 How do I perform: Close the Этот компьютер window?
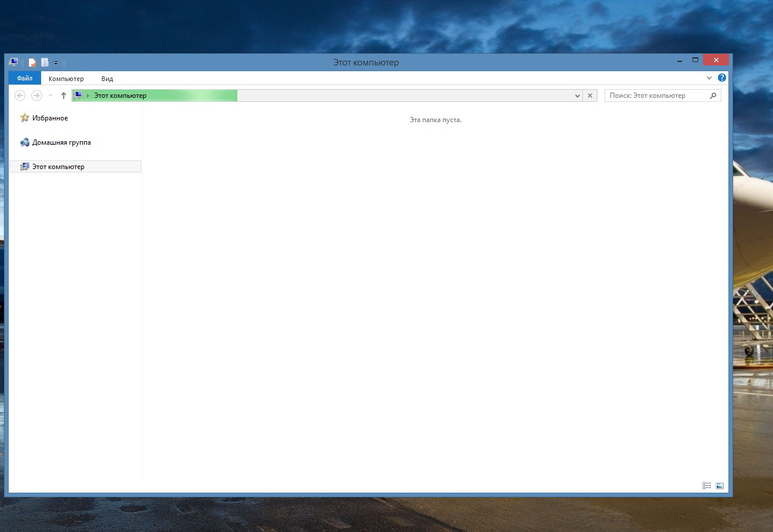click(x=716, y=60)
